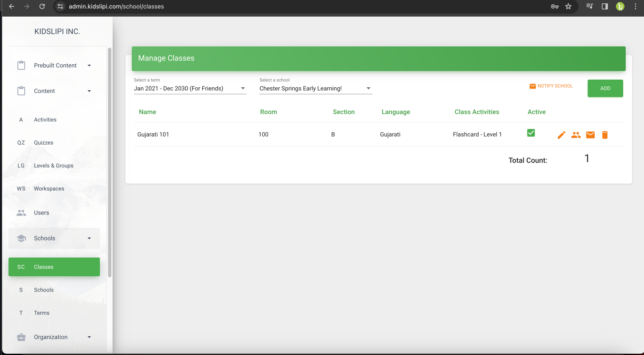Uncheck the Active checkbox for Gujarati 101
This screenshot has height=355, width=644.
point(531,133)
